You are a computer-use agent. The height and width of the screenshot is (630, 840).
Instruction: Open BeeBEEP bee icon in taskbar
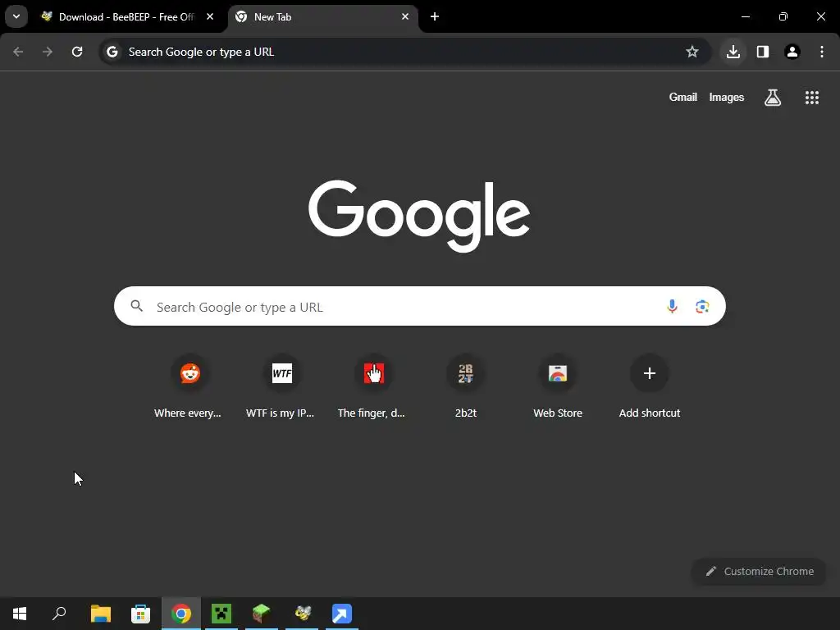[302, 614]
